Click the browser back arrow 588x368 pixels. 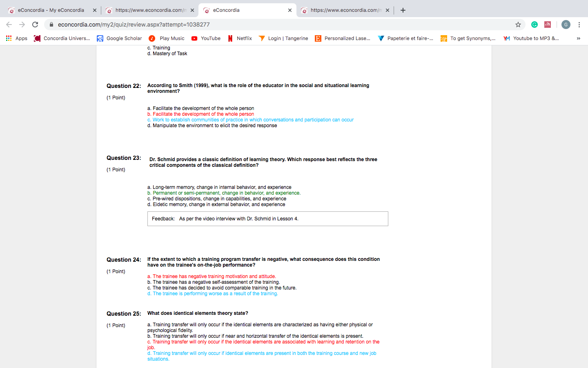[9, 25]
